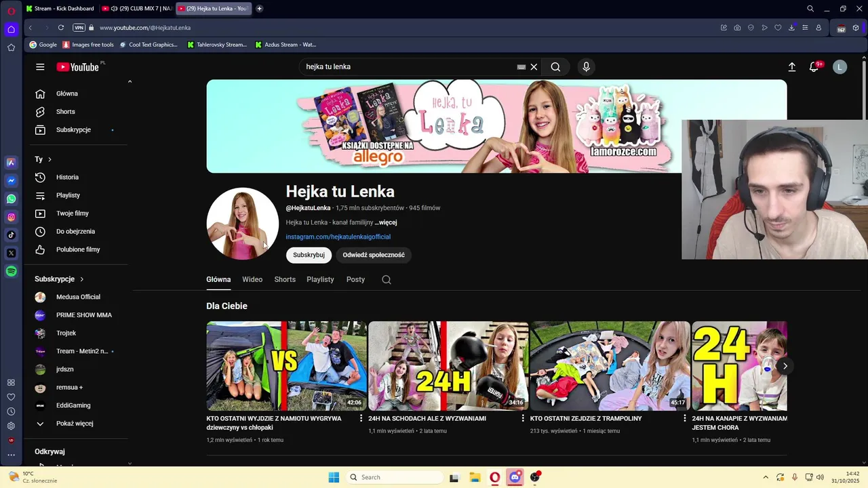Expand the Ty section chevron
Viewport: 868px width, 488px height.
click(x=50, y=159)
